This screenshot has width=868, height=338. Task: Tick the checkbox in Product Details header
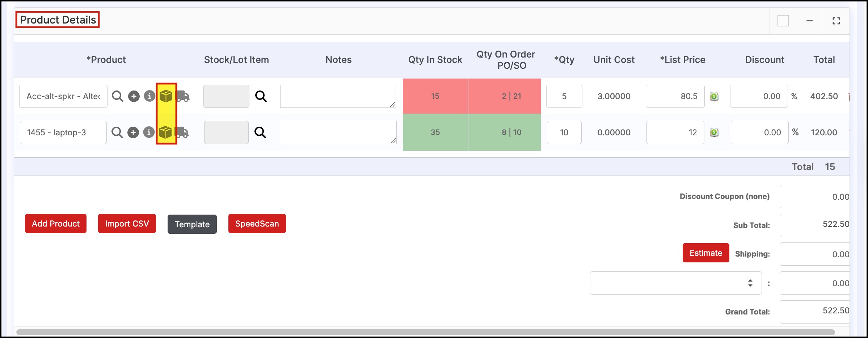[783, 21]
